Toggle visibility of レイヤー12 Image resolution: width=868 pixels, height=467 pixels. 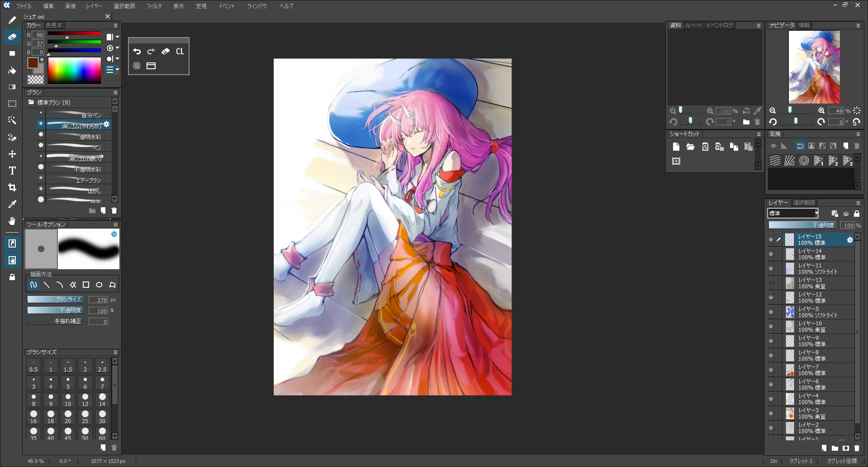771,298
